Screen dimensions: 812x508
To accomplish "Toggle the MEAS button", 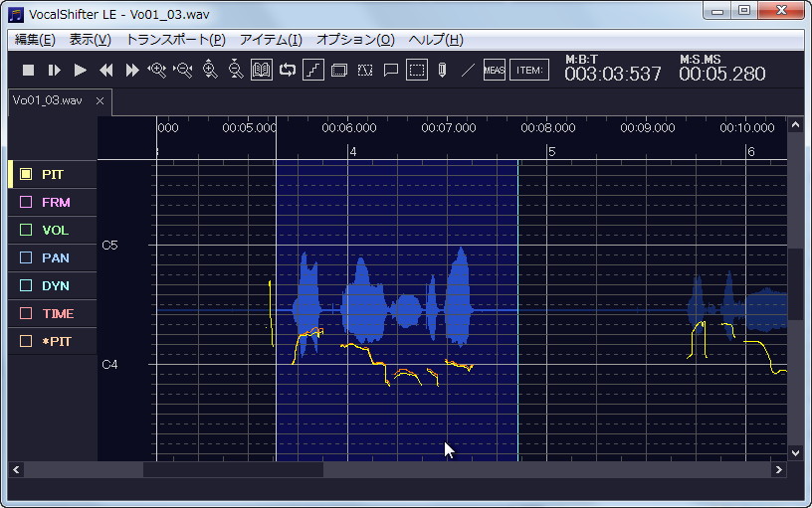I will pos(495,70).
